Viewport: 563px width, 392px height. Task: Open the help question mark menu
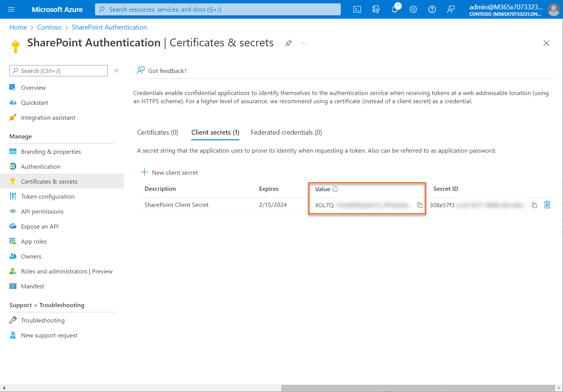point(432,9)
